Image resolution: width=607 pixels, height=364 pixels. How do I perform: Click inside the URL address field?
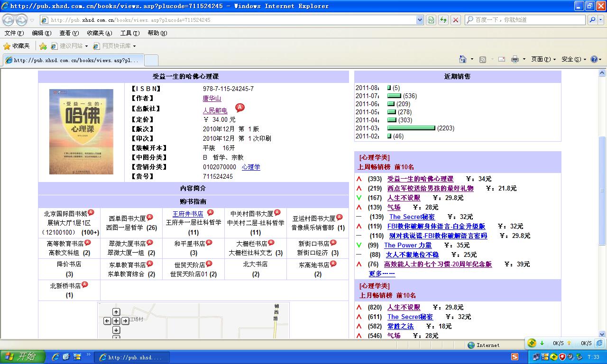[232, 20]
